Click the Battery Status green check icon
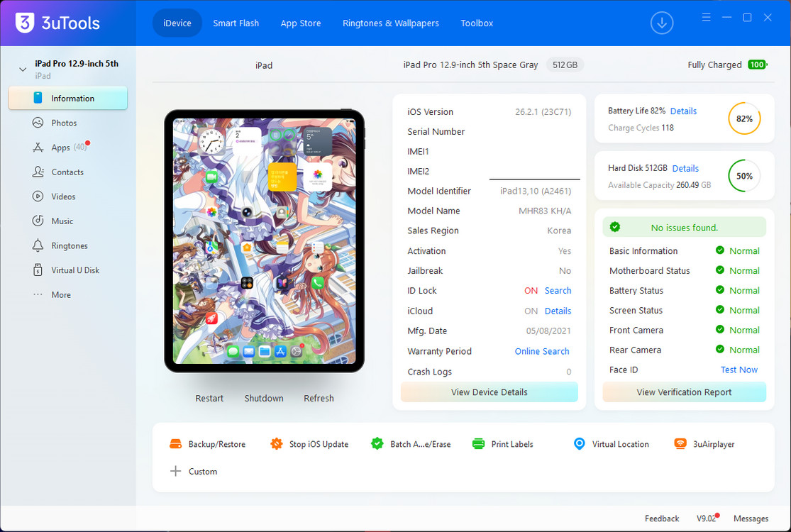 720,290
